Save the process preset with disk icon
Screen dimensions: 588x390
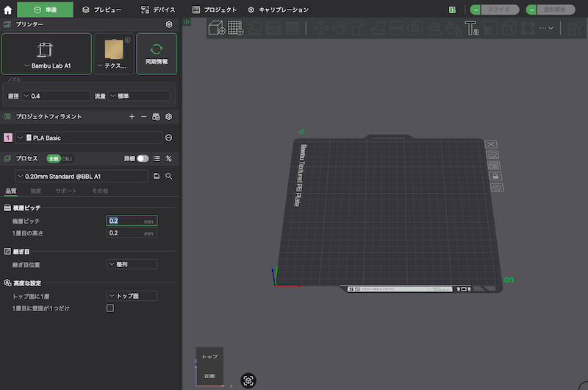pos(156,177)
